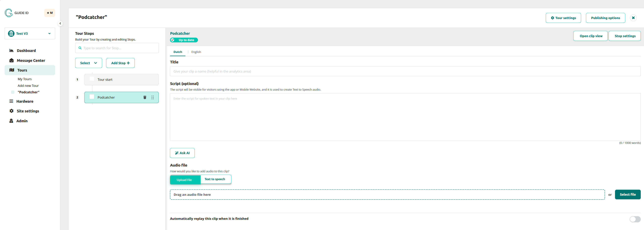Switch to the English language tab

click(196, 52)
